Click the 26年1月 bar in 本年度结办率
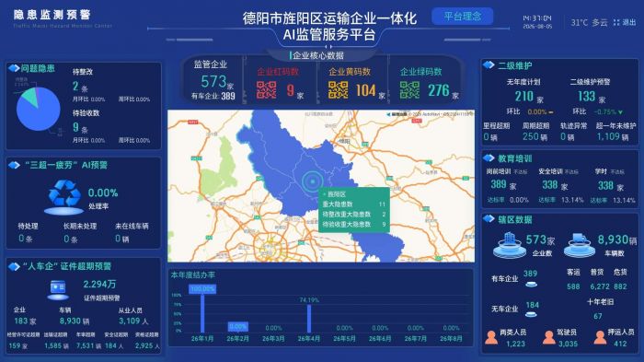The image size is (644, 362). click(x=202, y=313)
